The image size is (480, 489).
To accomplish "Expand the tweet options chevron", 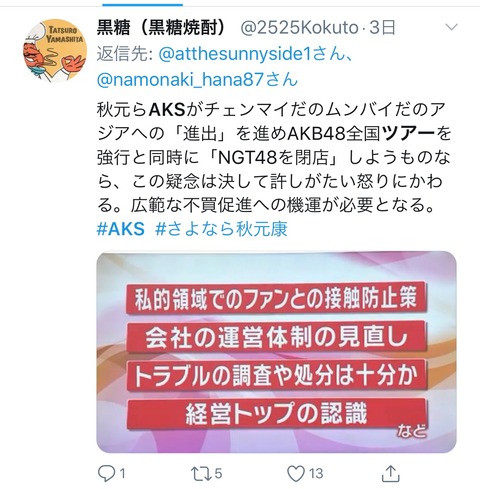I will pos(451,27).
